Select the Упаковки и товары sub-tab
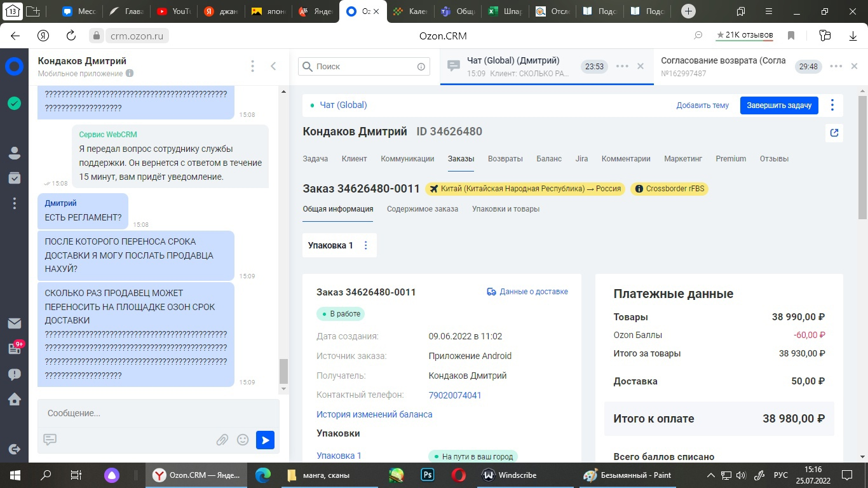This screenshot has height=488, width=868. coord(506,209)
